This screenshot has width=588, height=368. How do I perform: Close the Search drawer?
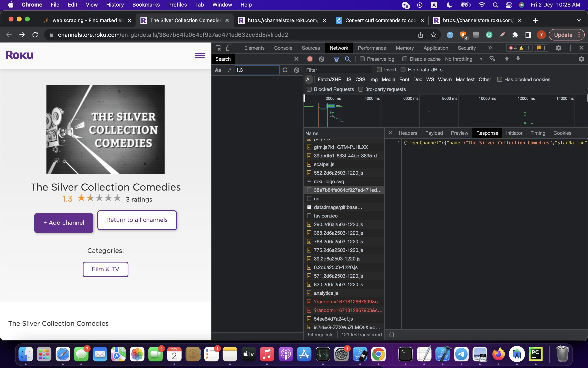pyautogui.click(x=296, y=59)
